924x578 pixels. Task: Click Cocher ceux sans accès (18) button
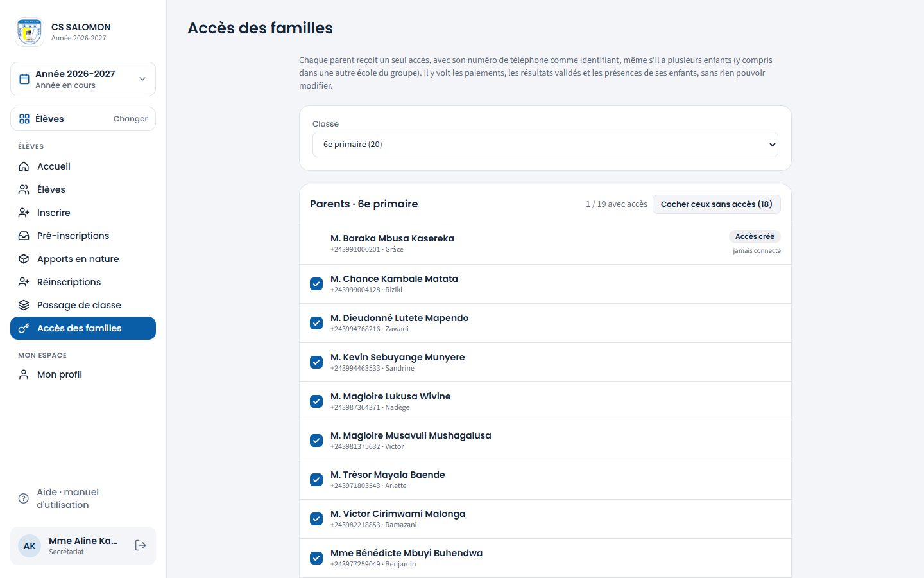point(717,204)
